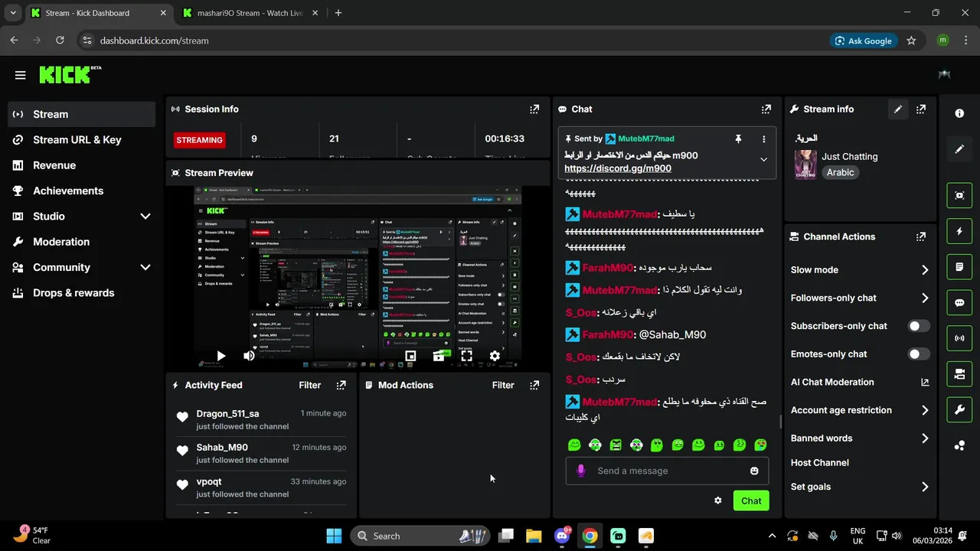The height and width of the screenshot is (551, 980).
Task: Click the info icon in right rail
Action: point(959,113)
